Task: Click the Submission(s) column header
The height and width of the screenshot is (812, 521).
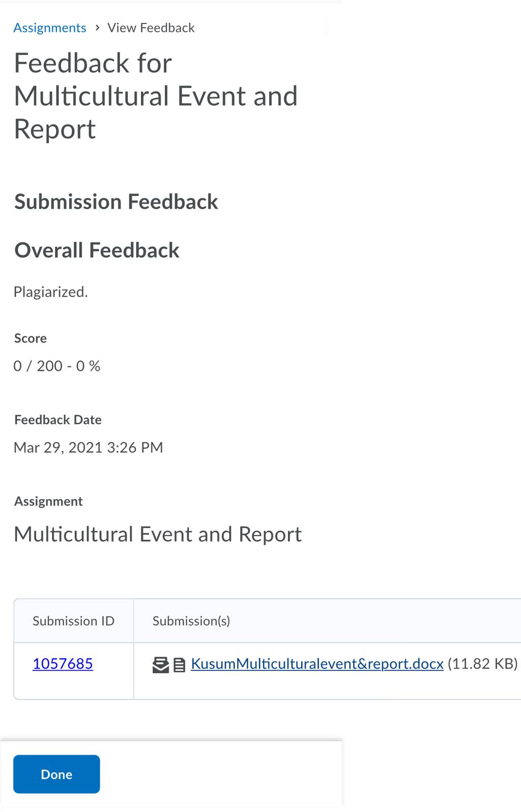Action: point(191,621)
